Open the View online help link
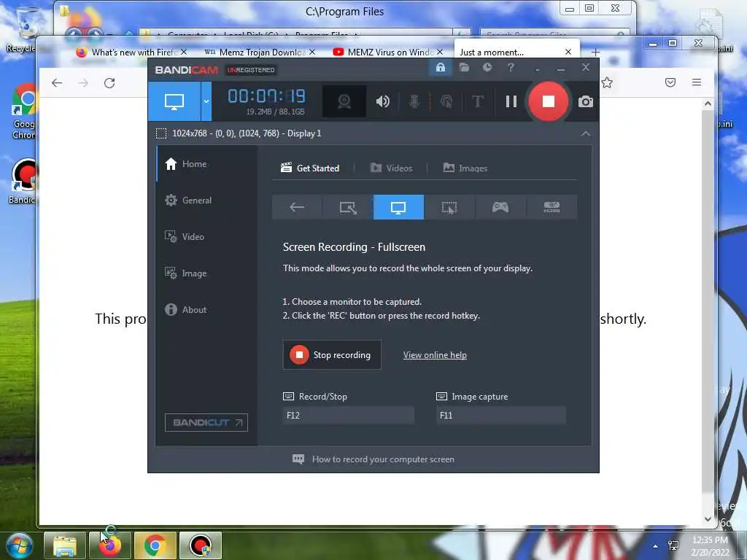 [x=435, y=355]
